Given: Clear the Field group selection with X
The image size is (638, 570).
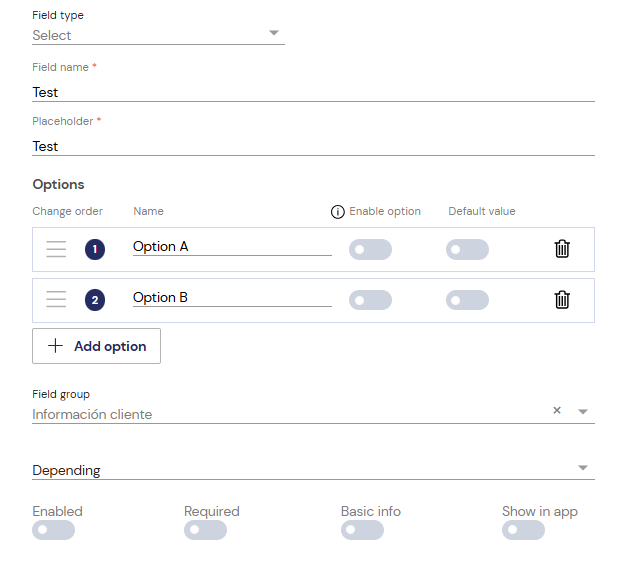Looking at the screenshot, I should [557, 410].
